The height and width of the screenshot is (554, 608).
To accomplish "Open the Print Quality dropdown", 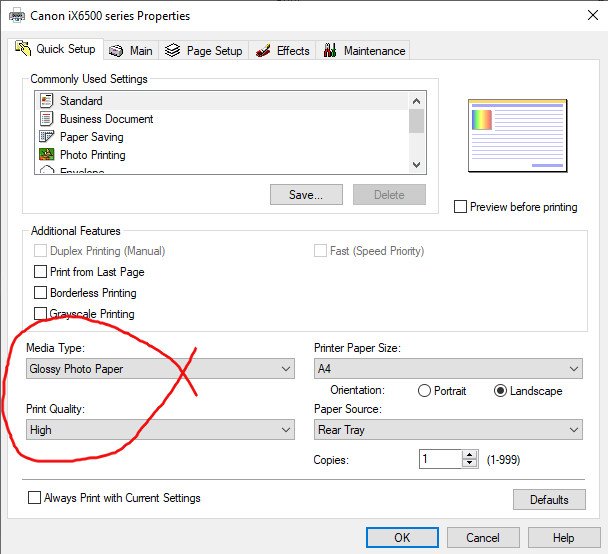I will coord(160,430).
